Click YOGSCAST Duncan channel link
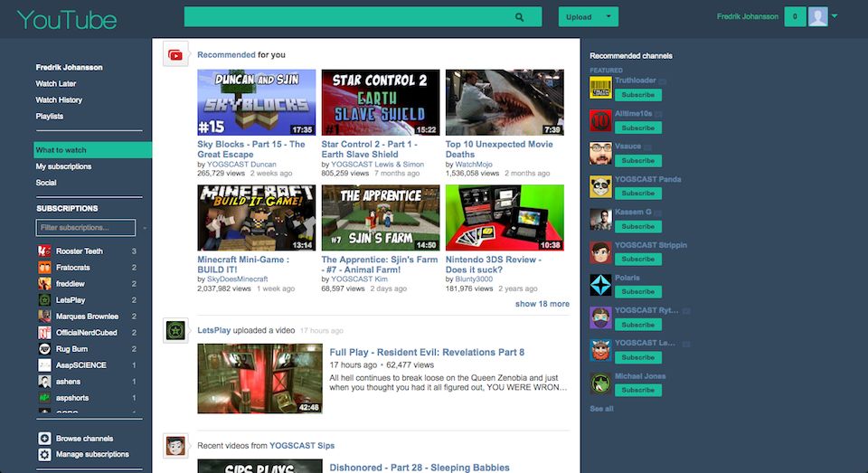 (x=241, y=165)
